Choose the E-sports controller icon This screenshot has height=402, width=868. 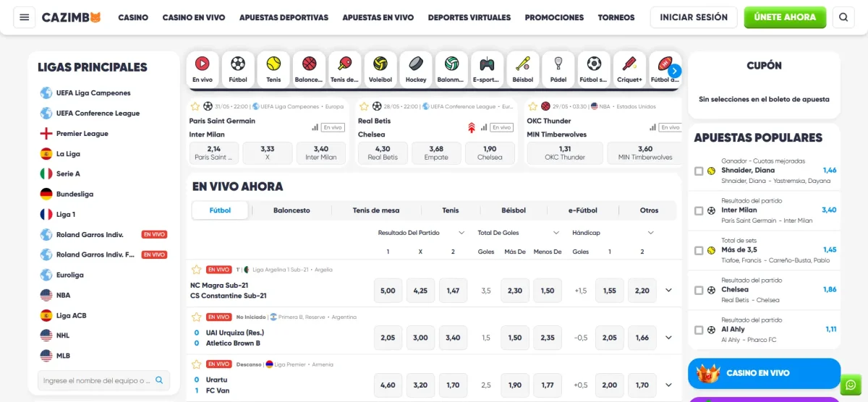pos(487,69)
